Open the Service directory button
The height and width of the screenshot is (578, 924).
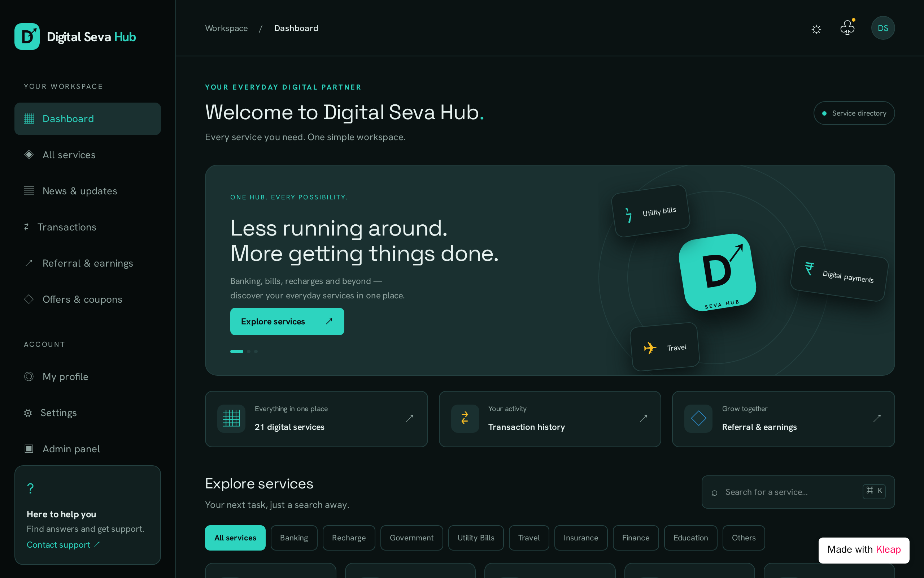(854, 113)
